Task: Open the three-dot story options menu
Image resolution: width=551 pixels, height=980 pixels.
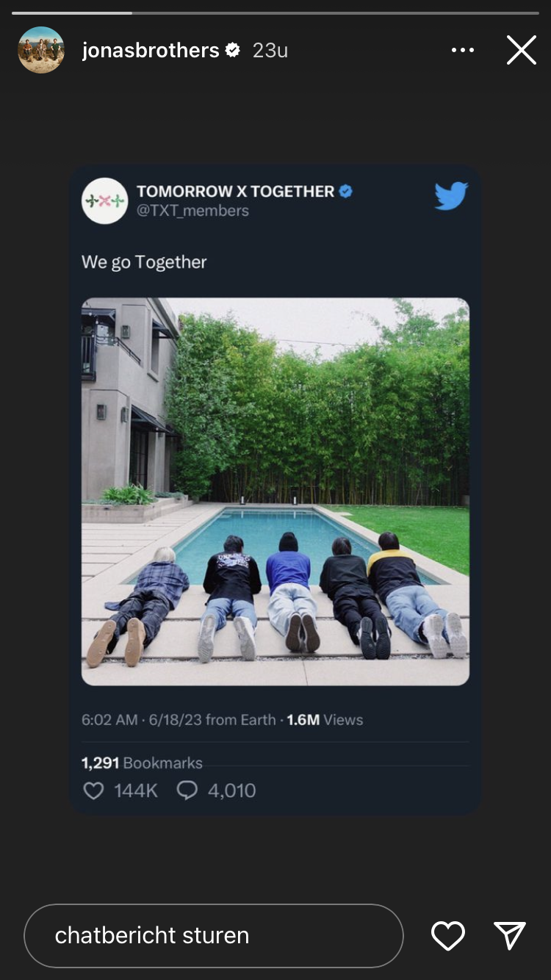Action: coord(463,50)
